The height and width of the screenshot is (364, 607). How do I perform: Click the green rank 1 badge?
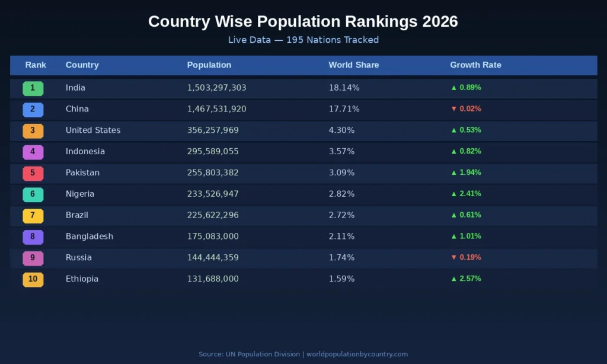pos(33,88)
